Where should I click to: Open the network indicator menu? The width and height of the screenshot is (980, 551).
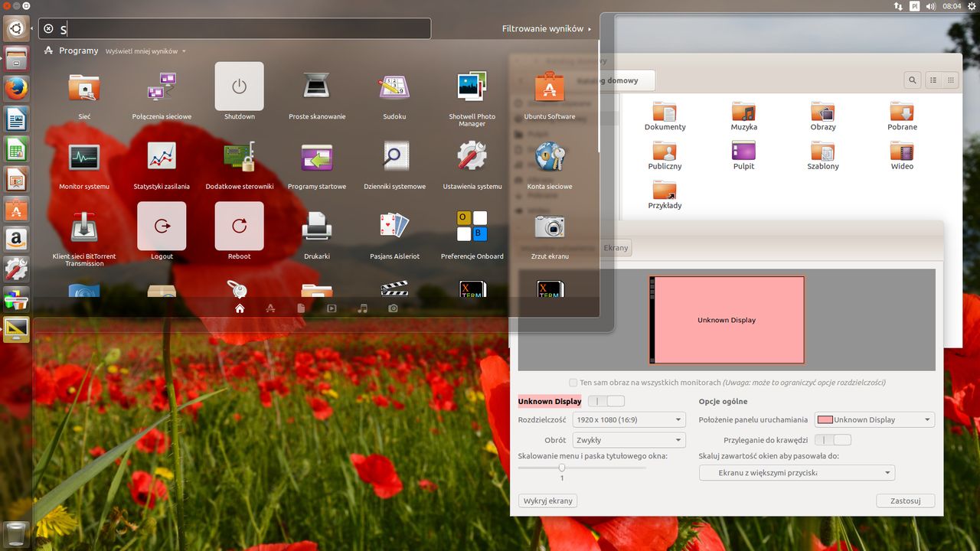click(x=898, y=6)
